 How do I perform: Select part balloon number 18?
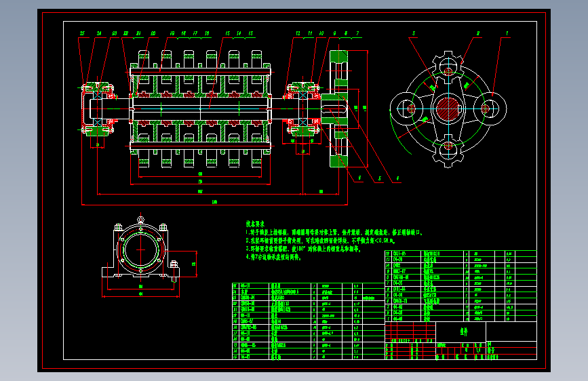point(183,33)
